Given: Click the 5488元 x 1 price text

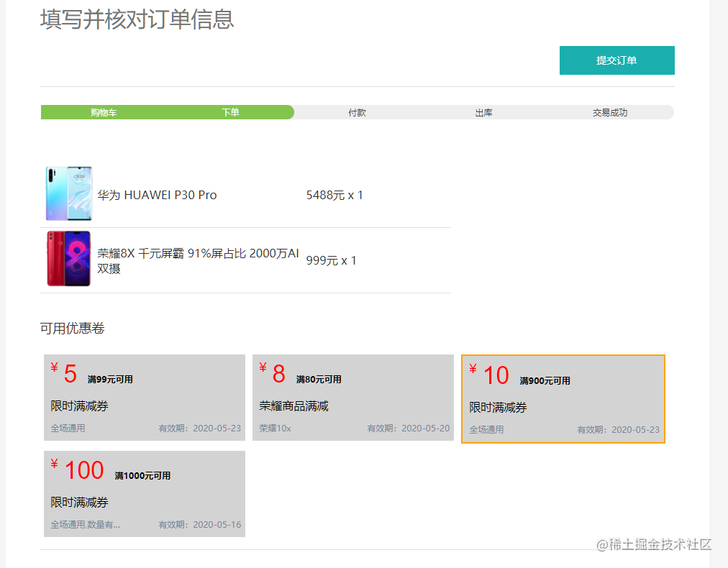Looking at the screenshot, I should 335,195.
